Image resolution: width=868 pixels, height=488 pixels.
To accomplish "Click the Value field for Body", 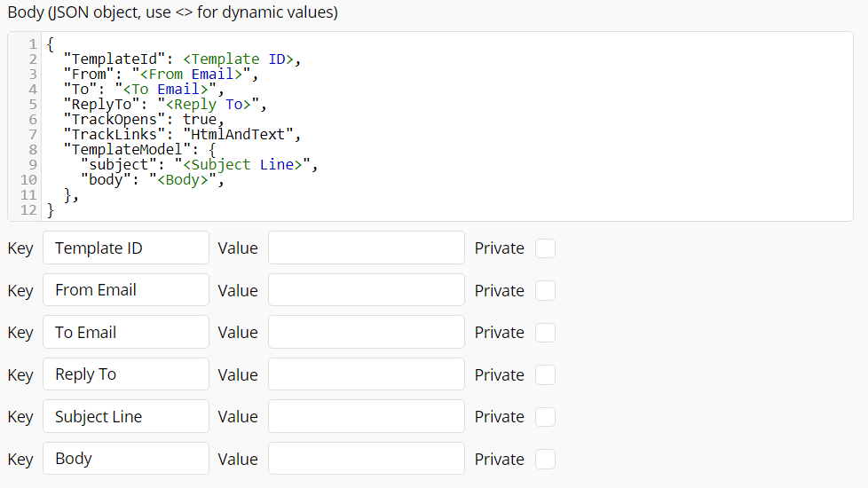I will click(x=366, y=459).
